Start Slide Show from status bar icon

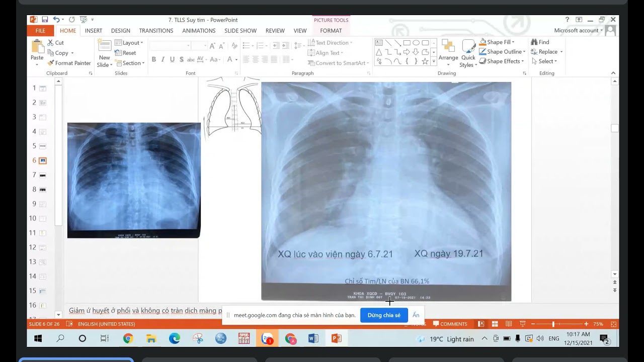click(x=523, y=324)
